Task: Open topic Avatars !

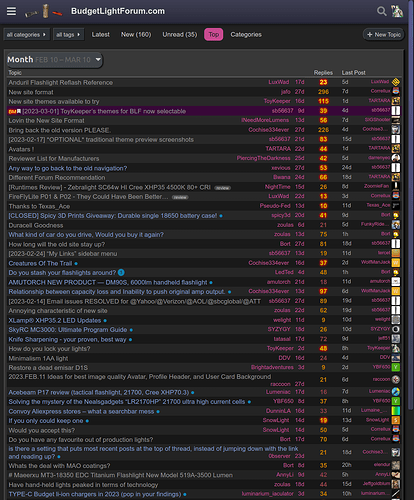Action: [21, 149]
